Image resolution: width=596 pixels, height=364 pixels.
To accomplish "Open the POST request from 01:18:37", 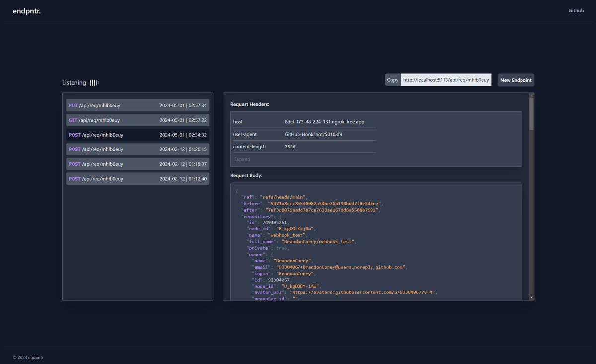I will 138,164.
